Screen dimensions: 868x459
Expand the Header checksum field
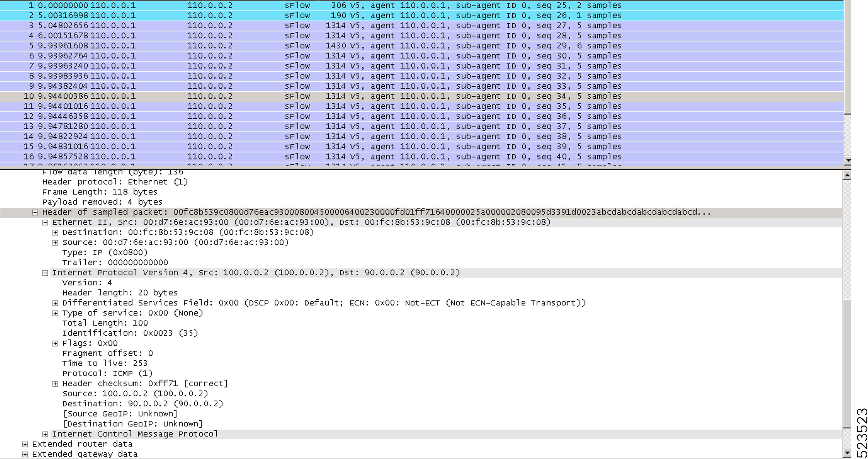(x=55, y=384)
